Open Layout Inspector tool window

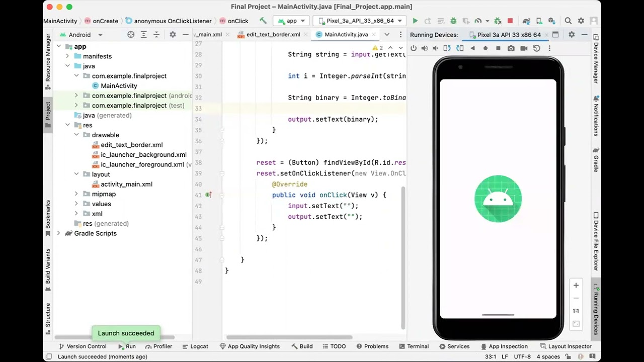pyautogui.click(x=566, y=346)
